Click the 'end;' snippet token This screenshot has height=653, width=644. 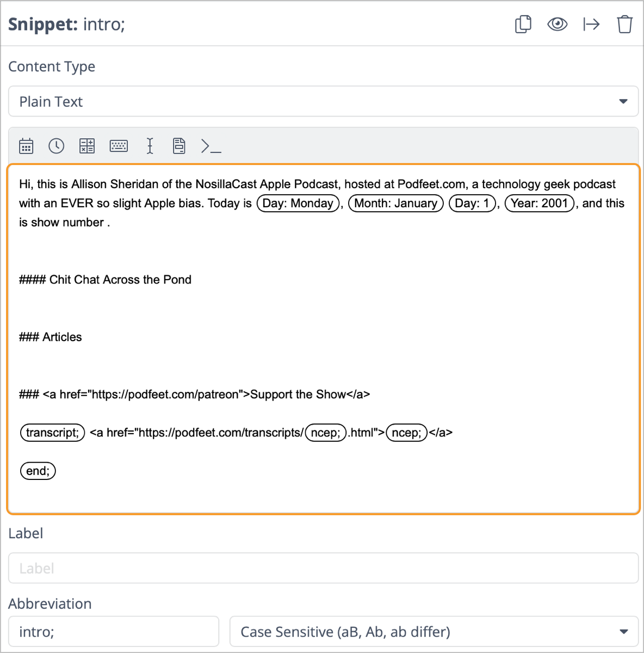pos(38,471)
